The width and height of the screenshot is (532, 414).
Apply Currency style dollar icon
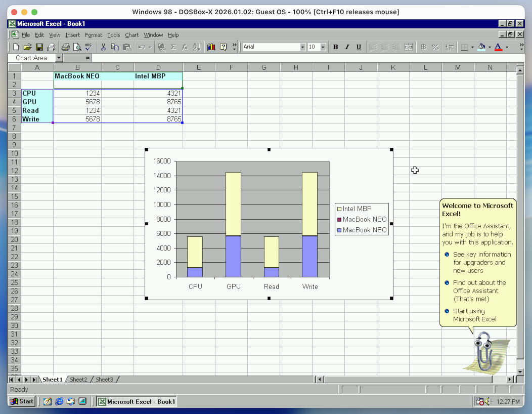[423, 47]
